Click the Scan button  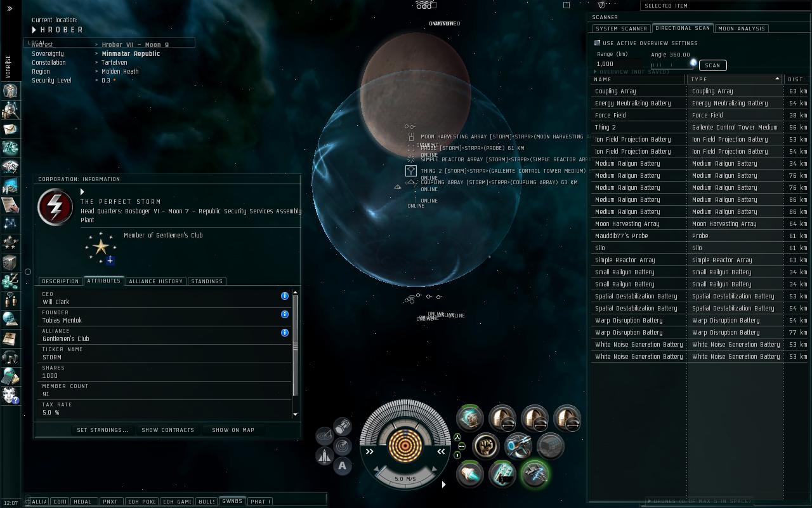712,65
